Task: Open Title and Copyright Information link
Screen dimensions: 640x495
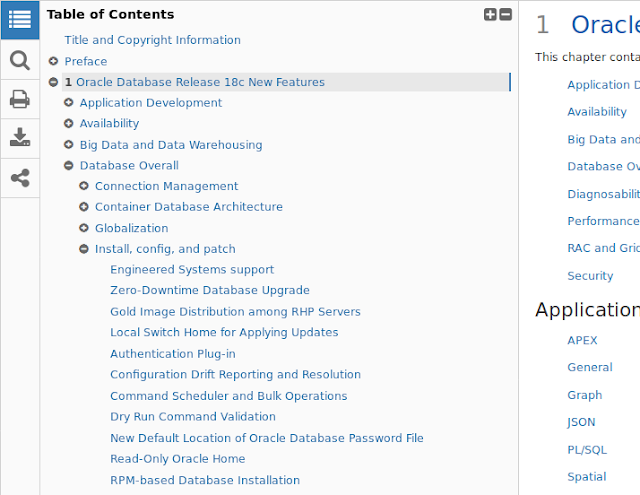Action: coord(152,40)
